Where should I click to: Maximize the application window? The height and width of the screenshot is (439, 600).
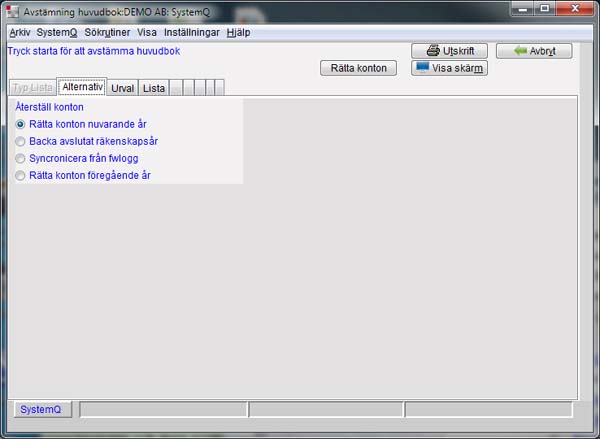[544, 9]
